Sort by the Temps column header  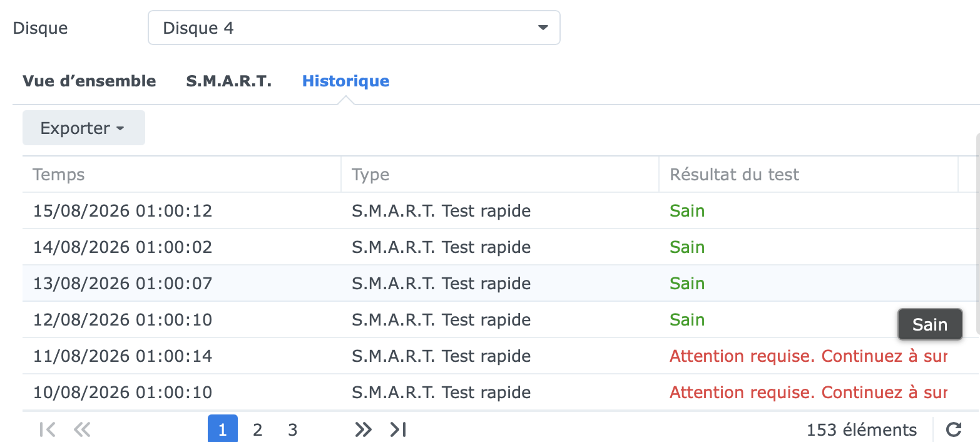coord(181,174)
